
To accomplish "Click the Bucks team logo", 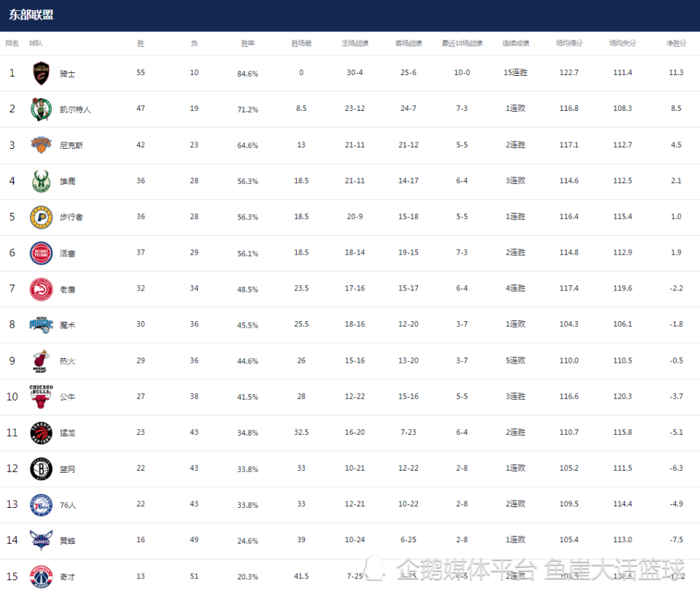I will tap(41, 181).
